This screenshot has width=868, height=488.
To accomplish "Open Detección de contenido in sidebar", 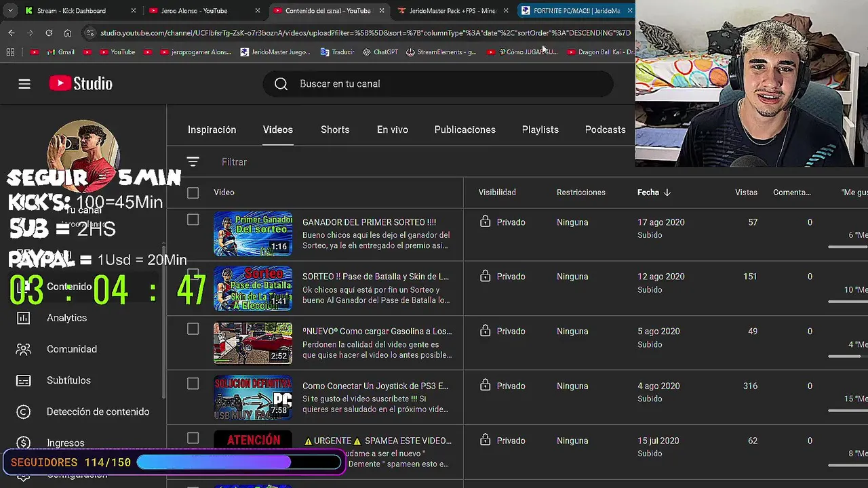I will [98, 411].
